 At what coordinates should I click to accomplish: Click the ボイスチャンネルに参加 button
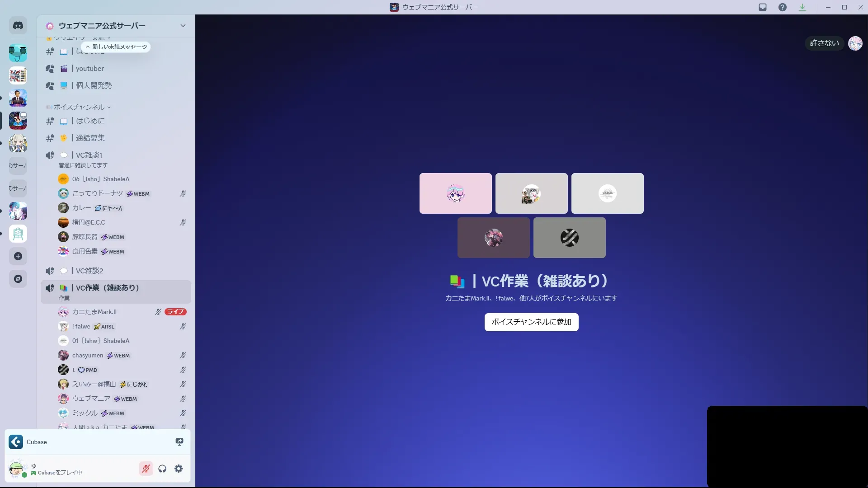(531, 322)
